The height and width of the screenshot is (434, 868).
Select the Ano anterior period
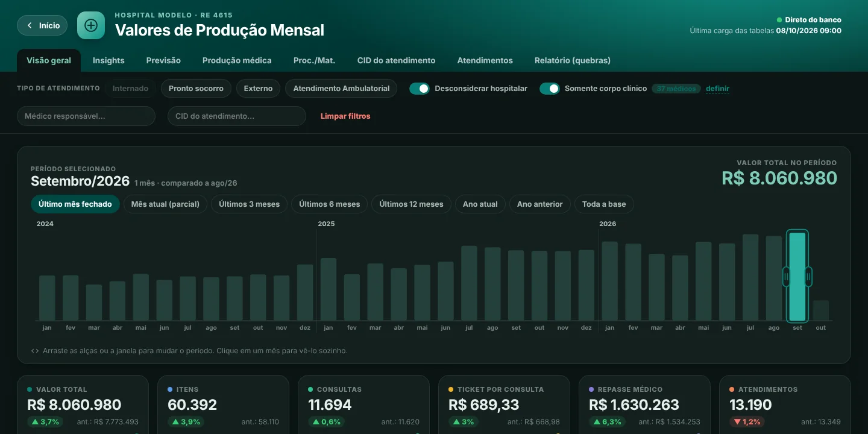[x=539, y=204]
